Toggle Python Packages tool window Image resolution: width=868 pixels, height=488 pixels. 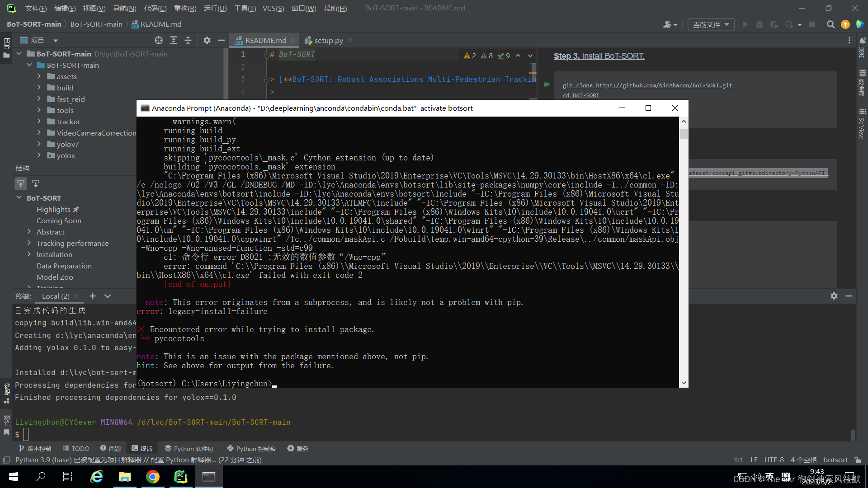click(x=189, y=448)
